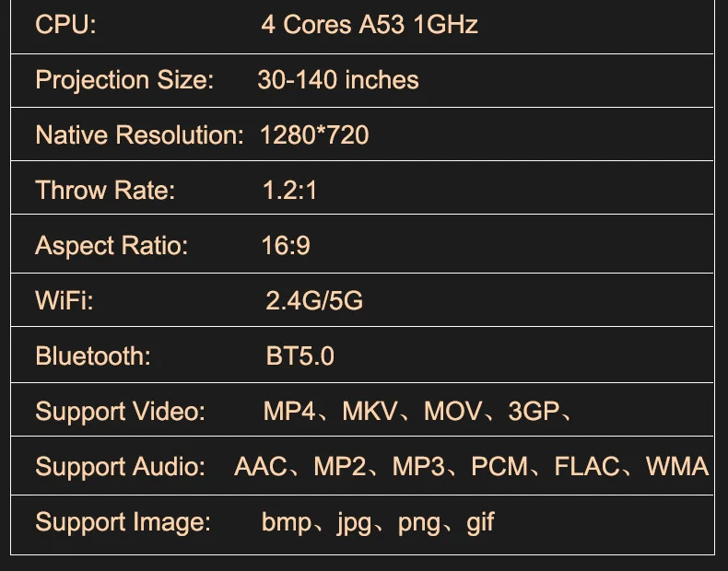
Task: Click the "Aspect Ratio:" label
Action: point(112,246)
